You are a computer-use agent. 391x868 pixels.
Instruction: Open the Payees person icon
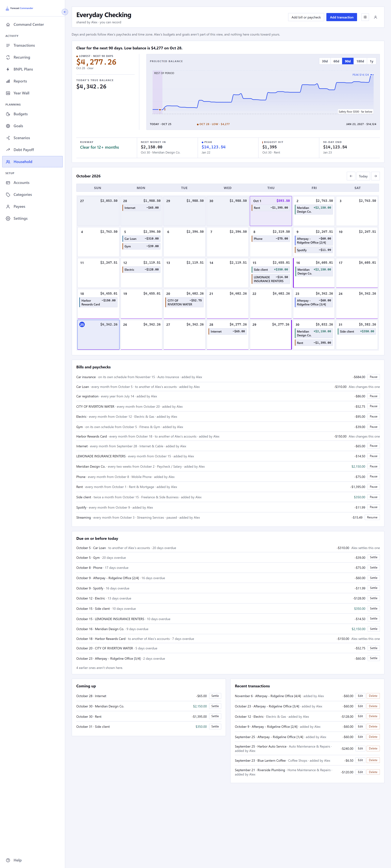point(8,207)
